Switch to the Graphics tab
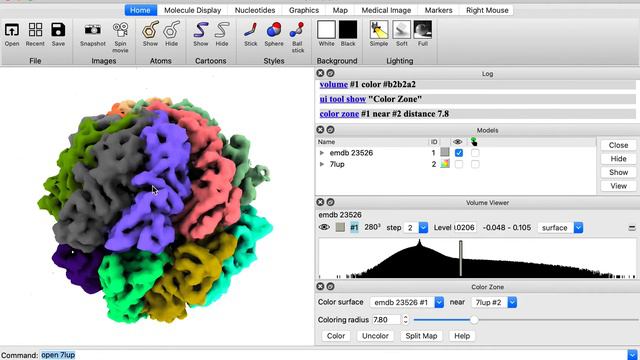Image resolution: width=640 pixels, height=360 pixels. pyautogui.click(x=304, y=10)
